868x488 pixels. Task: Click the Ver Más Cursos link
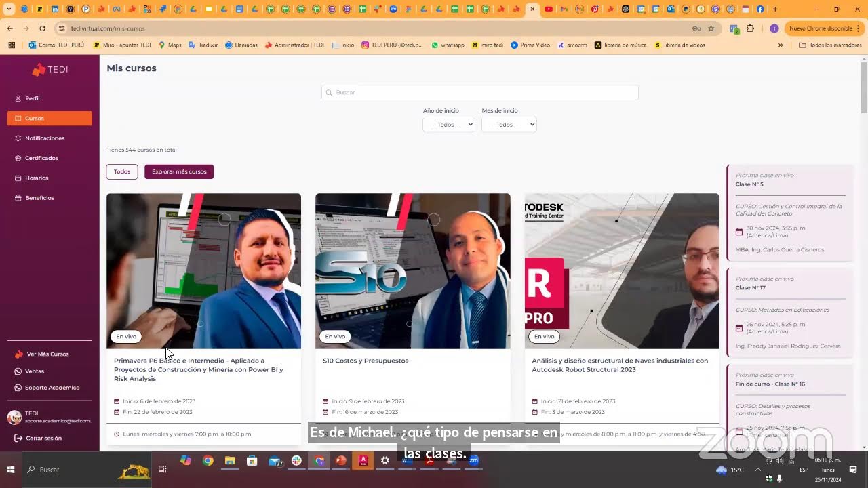[42, 354]
